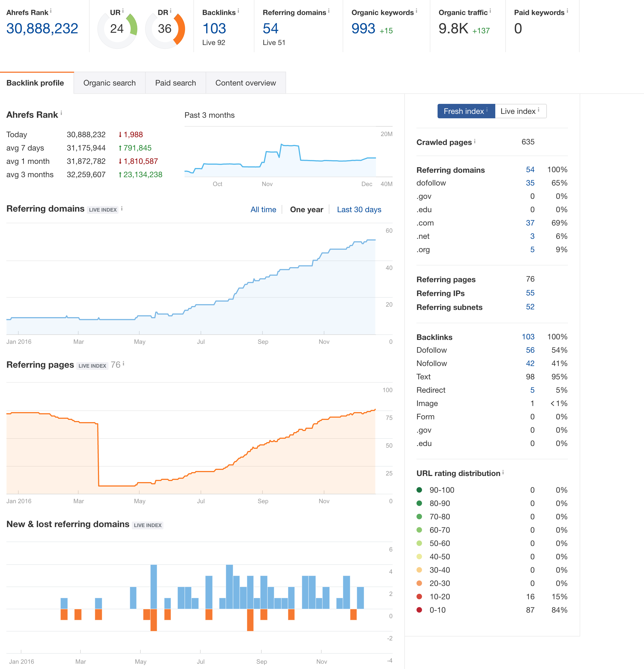The height and width of the screenshot is (669, 644).
Task: Show One year referring domains range
Action: (x=306, y=210)
